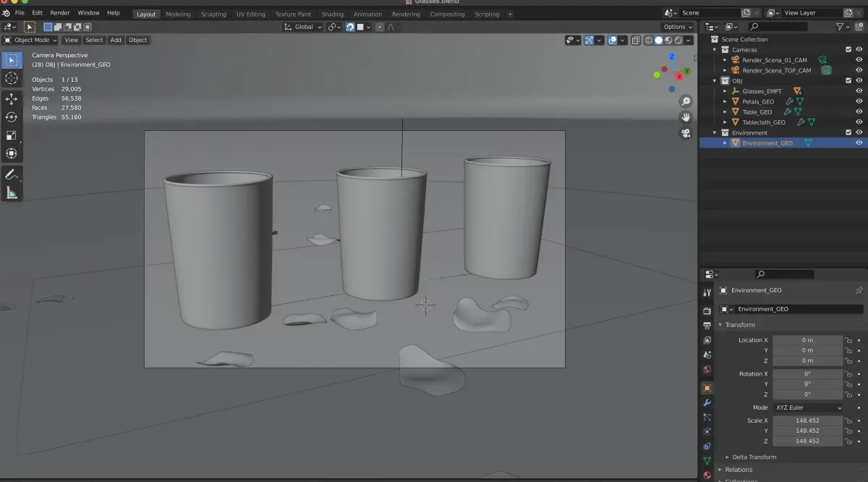Open the View Layer properties tab
Viewport: 868px width, 482px height.
(707, 340)
